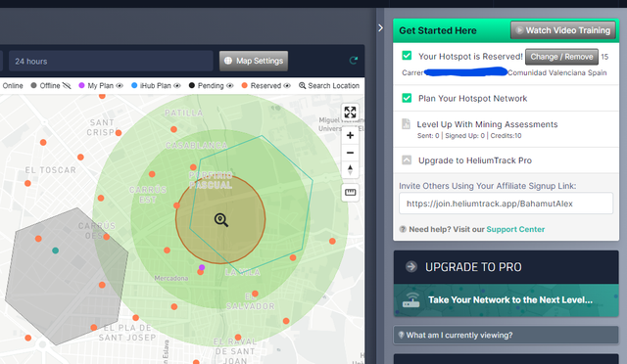Click the map refresh icon
Screen dimensions: 627x364
[354, 61]
